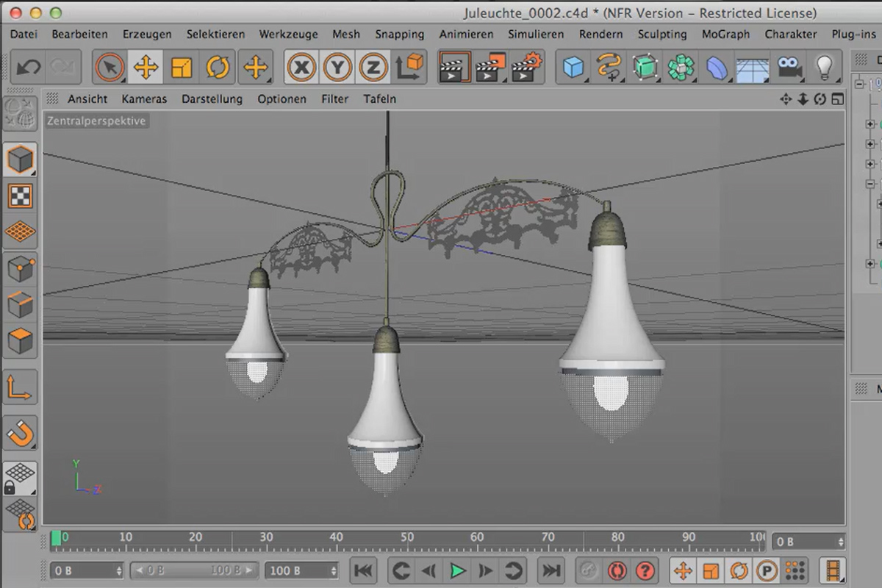Click the Redo arrow icon
Viewport: 882px width, 588px height.
click(62, 68)
